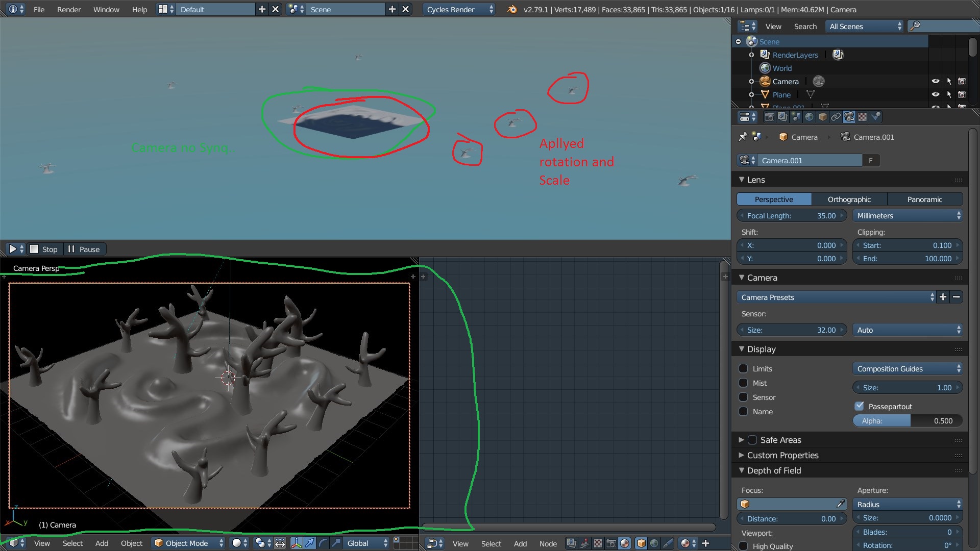This screenshot has height=551, width=980.
Task: Open the Object properties tab icon
Action: tap(822, 117)
